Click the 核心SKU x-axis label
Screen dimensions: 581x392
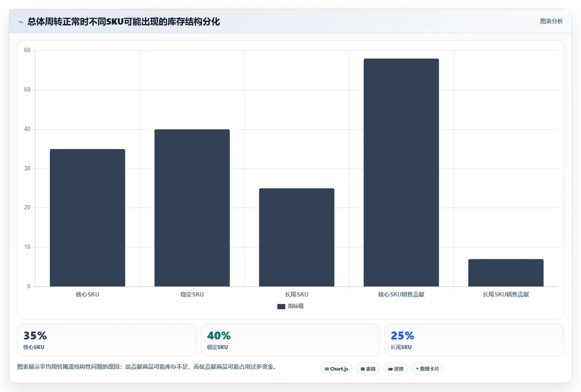coord(88,294)
